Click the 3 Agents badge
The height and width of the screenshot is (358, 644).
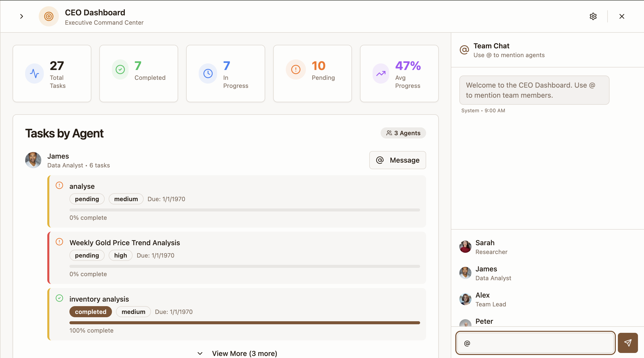tap(403, 133)
